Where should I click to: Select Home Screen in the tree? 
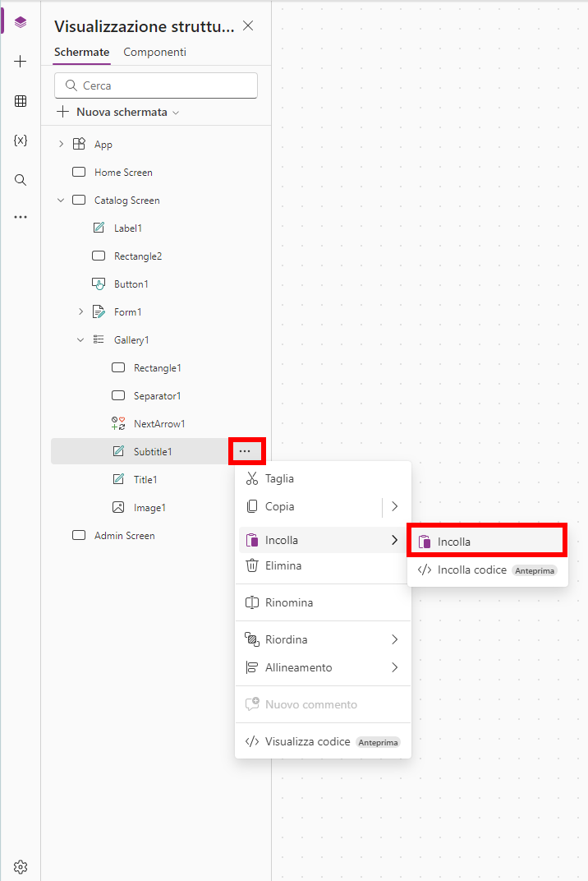point(123,173)
